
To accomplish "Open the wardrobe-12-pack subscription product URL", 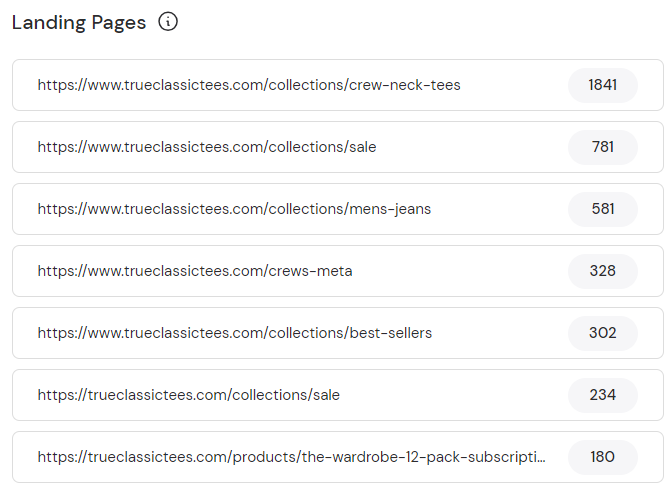I will (292, 457).
